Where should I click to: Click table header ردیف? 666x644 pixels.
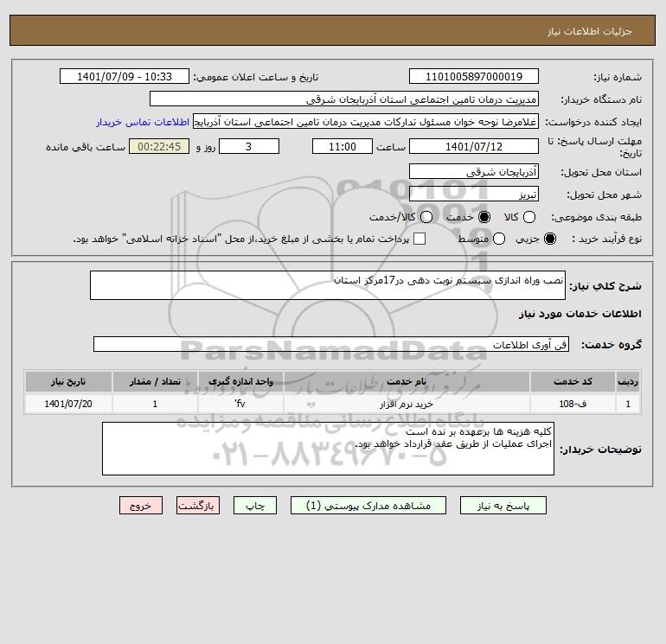pos(628,381)
